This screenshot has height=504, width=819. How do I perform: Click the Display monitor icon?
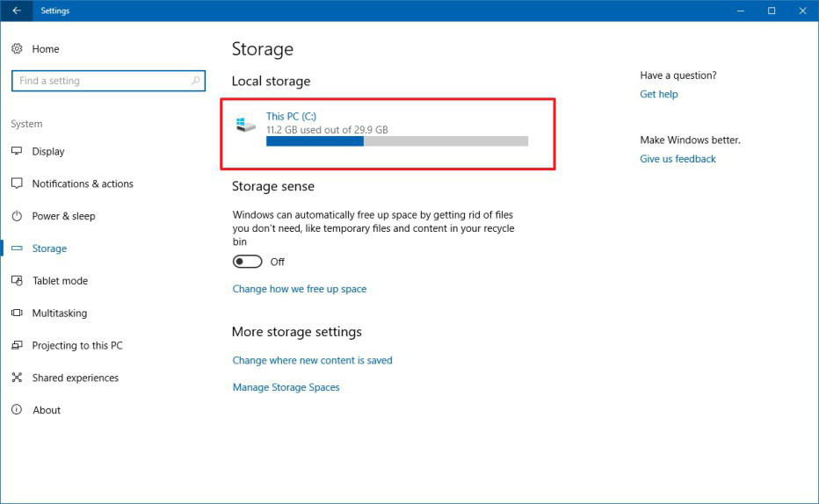17,151
